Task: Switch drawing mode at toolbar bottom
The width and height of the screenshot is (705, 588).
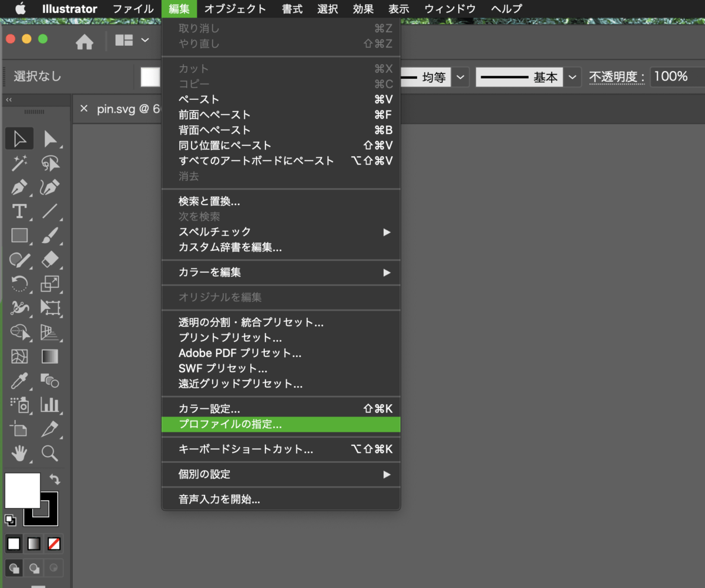Action: (x=13, y=568)
